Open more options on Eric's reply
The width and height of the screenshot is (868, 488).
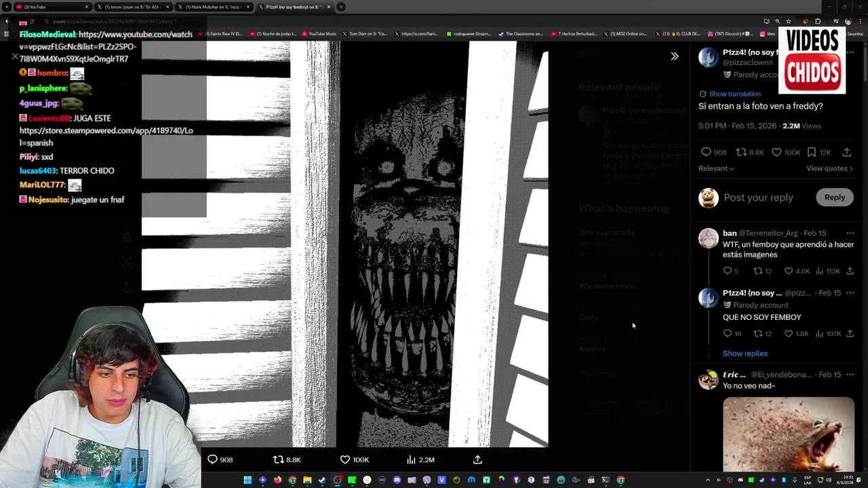(x=850, y=374)
